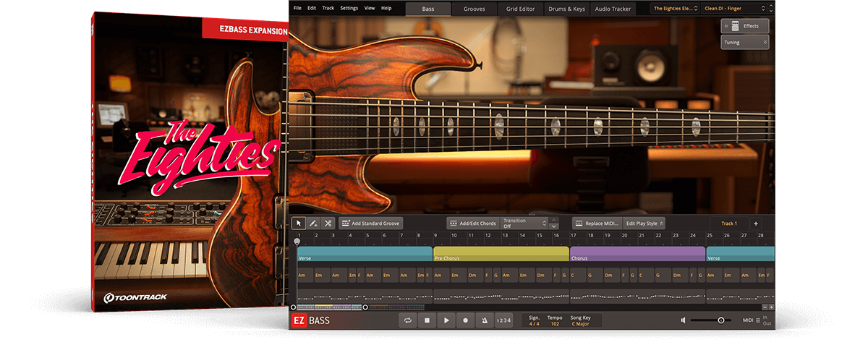Open the Add/Edit Chords editor
Viewport: 868px width, 353px height.
tap(472, 224)
